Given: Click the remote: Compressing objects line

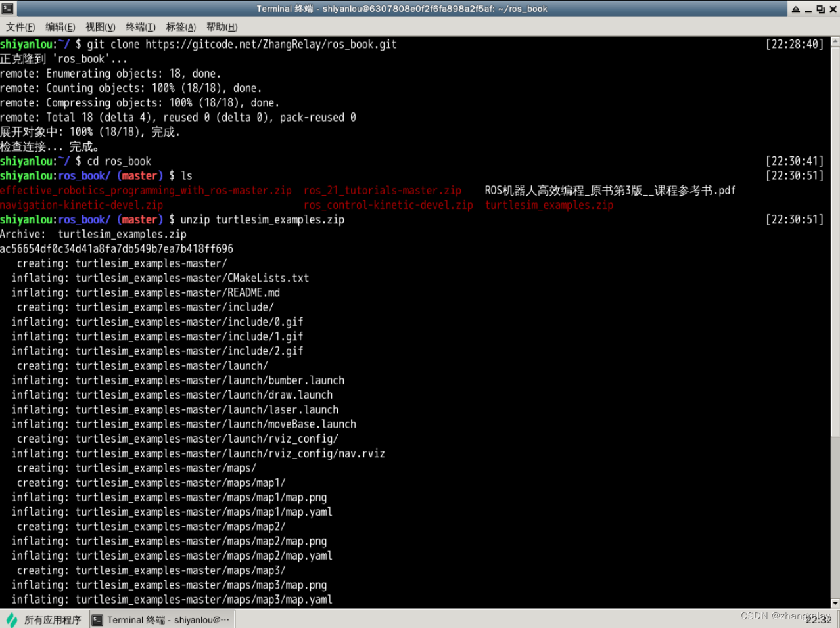Looking at the screenshot, I should 139,102.
